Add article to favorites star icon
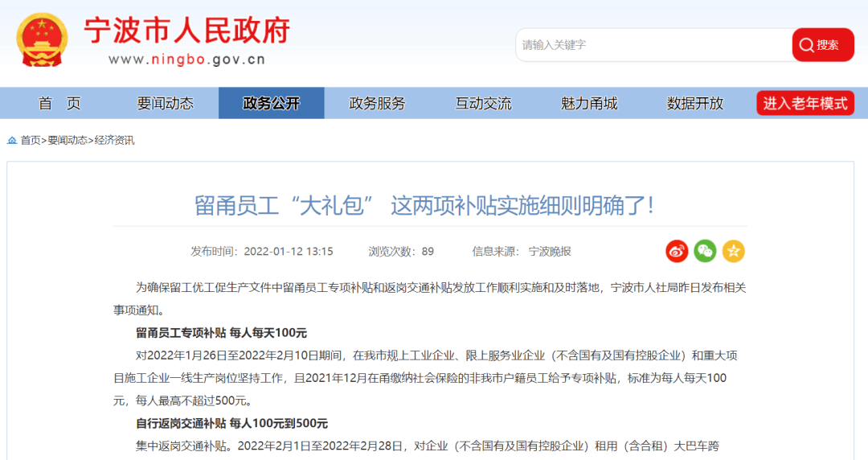The image size is (868, 460). click(733, 251)
